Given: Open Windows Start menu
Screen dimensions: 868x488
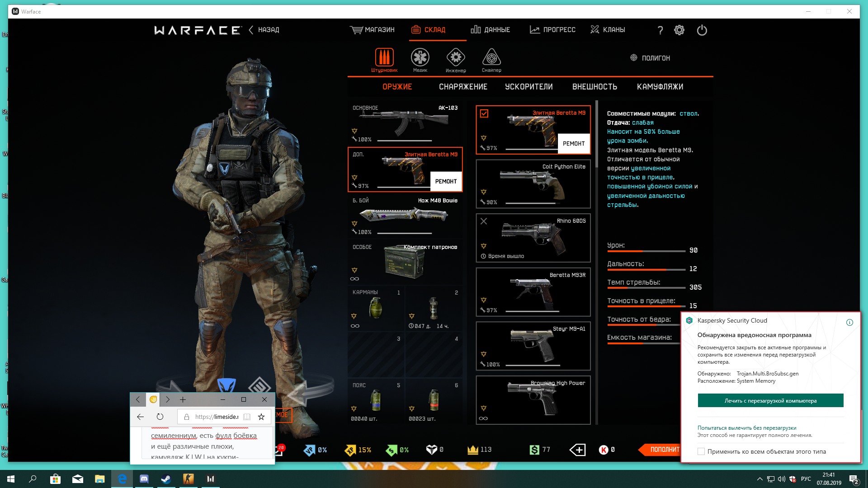Looking at the screenshot, I should 11,479.
